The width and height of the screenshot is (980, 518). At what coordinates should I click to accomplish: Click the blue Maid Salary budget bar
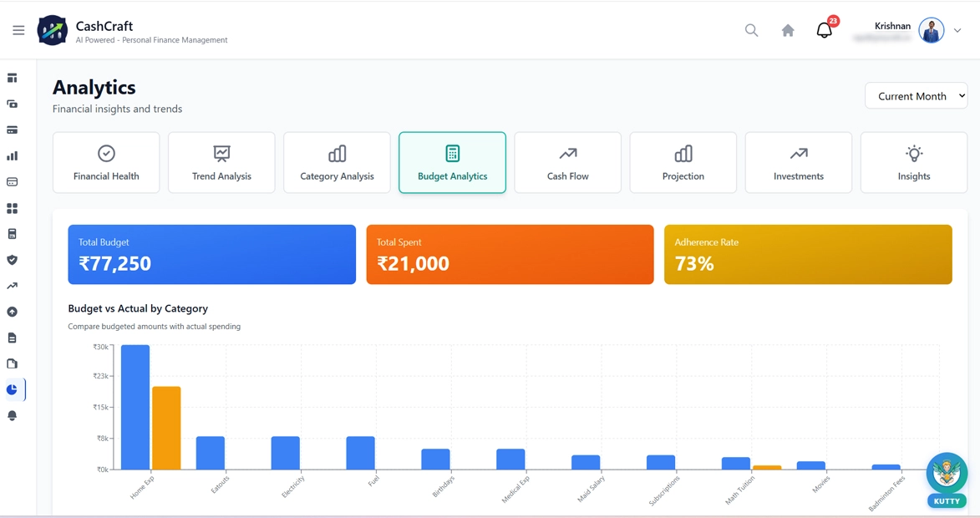[586, 462]
